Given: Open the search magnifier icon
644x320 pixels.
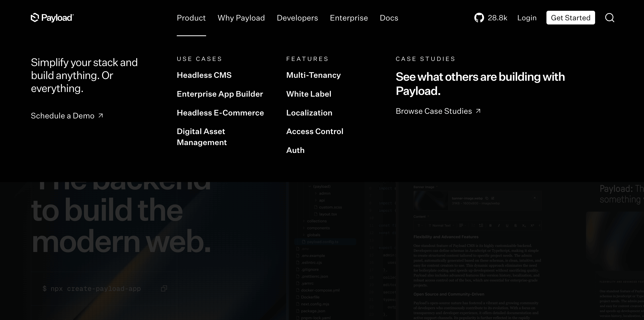Looking at the screenshot, I should pyautogui.click(x=610, y=18).
